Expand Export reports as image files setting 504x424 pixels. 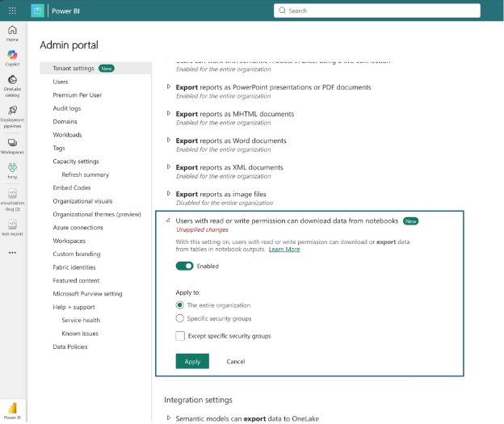point(169,193)
